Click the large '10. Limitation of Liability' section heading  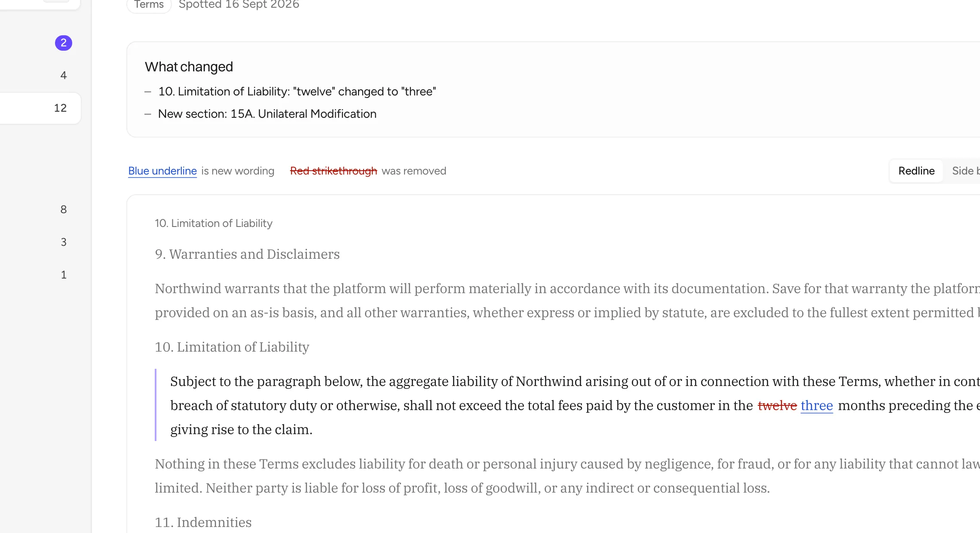tap(232, 347)
